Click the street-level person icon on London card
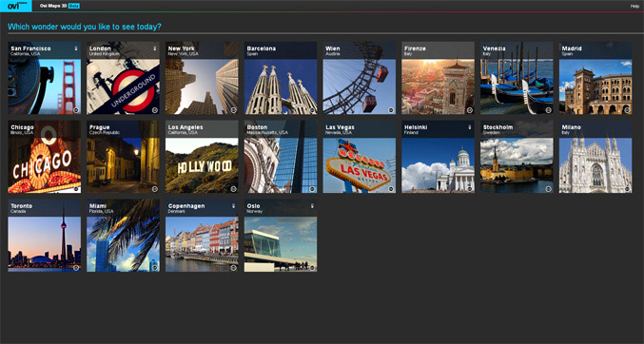 (x=155, y=48)
